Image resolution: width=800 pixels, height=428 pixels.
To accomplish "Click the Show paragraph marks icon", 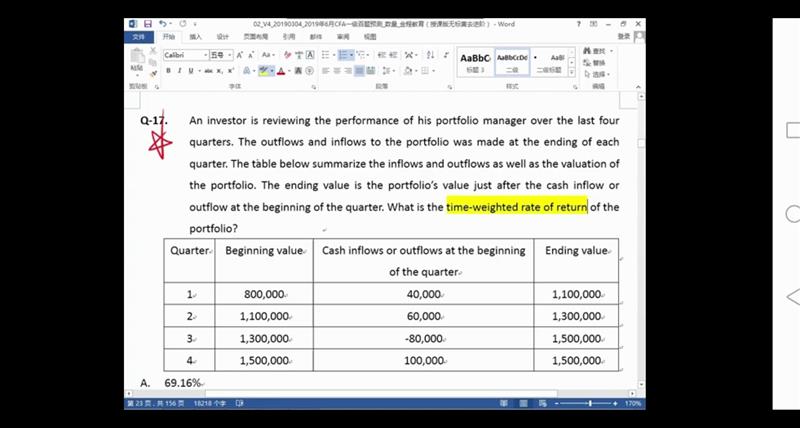I will click(446, 55).
